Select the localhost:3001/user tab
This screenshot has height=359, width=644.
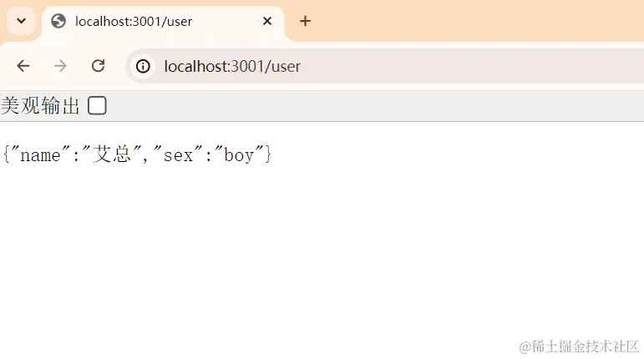click(163, 22)
